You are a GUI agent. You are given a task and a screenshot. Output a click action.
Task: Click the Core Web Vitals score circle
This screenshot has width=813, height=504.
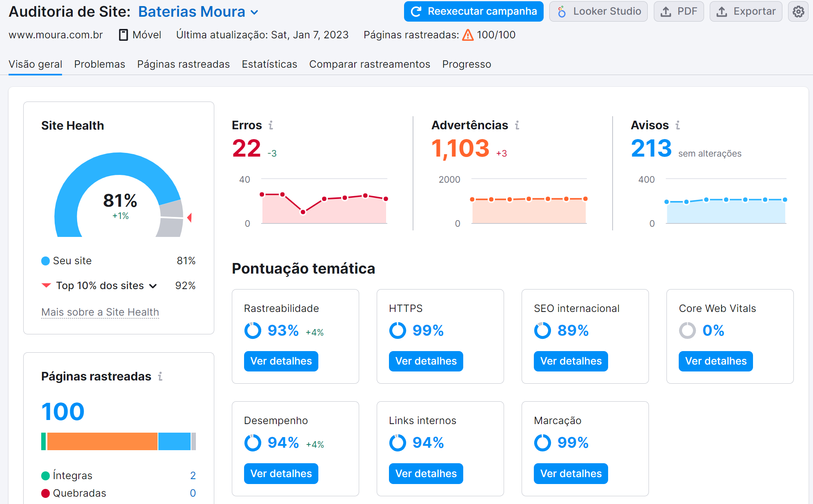pos(687,330)
